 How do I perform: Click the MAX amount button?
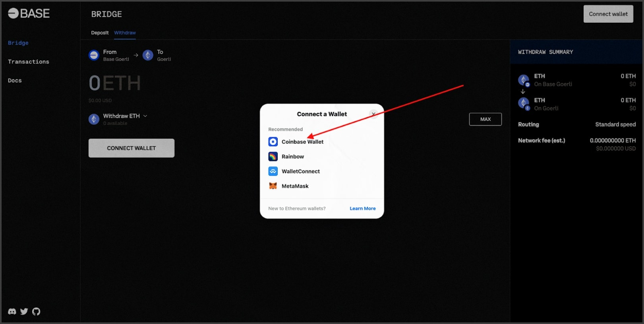pos(485,119)
